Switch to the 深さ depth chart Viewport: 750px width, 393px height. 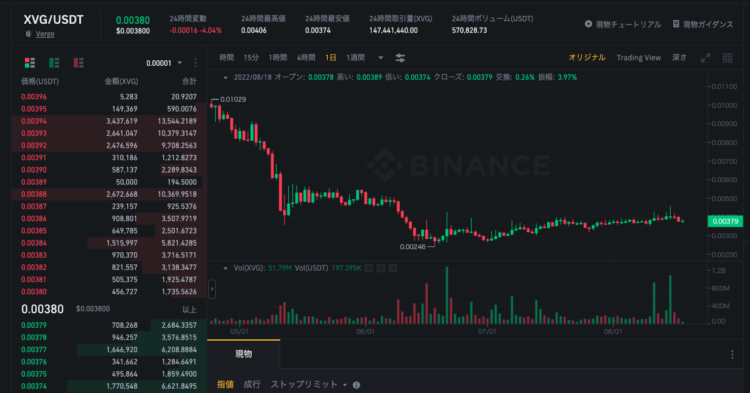point(679,58)
